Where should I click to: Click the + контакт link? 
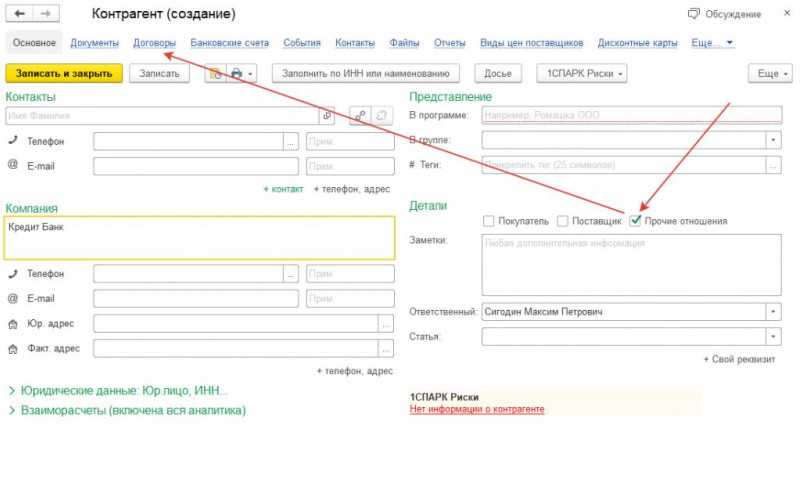point(283,189)
